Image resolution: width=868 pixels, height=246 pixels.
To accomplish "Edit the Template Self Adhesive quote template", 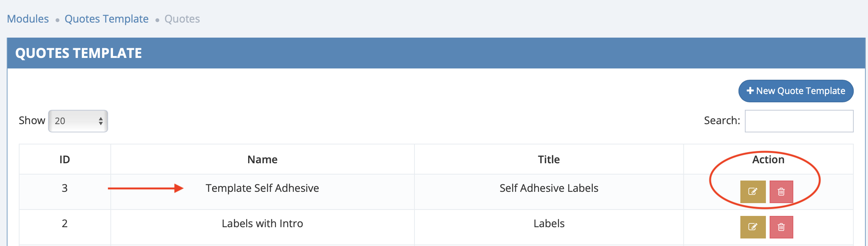I will [753, 192].
